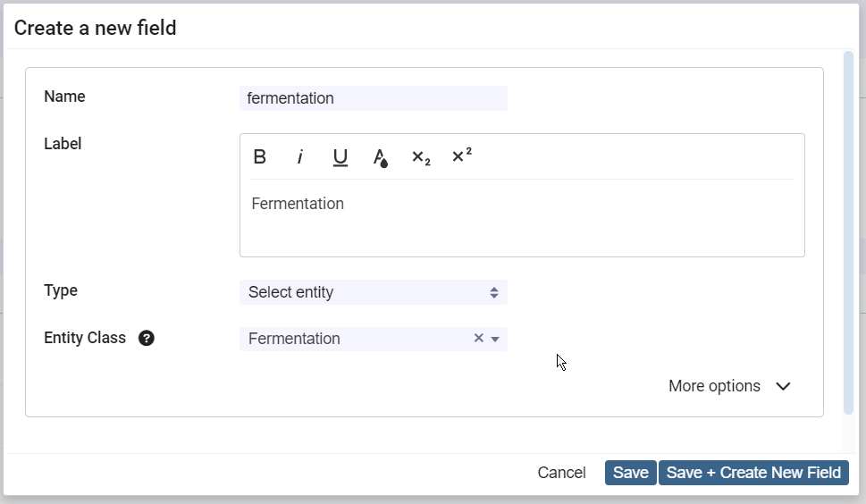
Task: Expand the More options section
Action: point(730,386)
